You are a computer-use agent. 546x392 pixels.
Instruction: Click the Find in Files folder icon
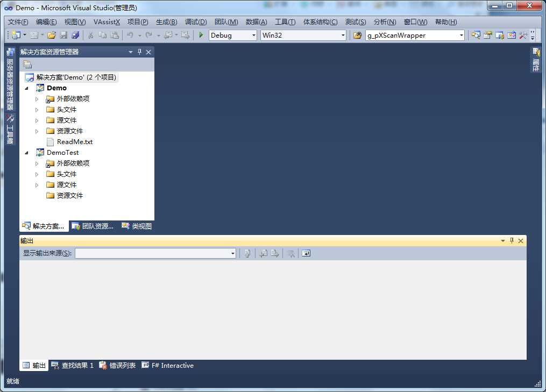(357, 35)
